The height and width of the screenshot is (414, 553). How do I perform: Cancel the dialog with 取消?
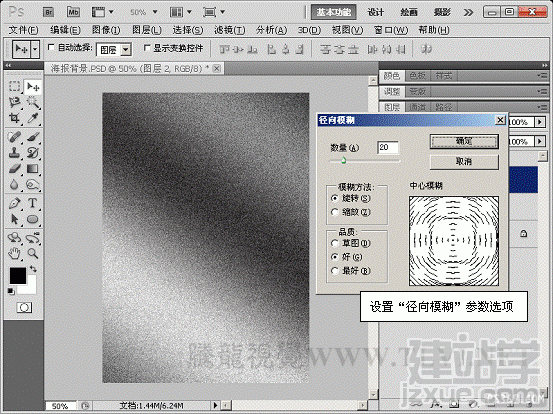click(464, 162)
